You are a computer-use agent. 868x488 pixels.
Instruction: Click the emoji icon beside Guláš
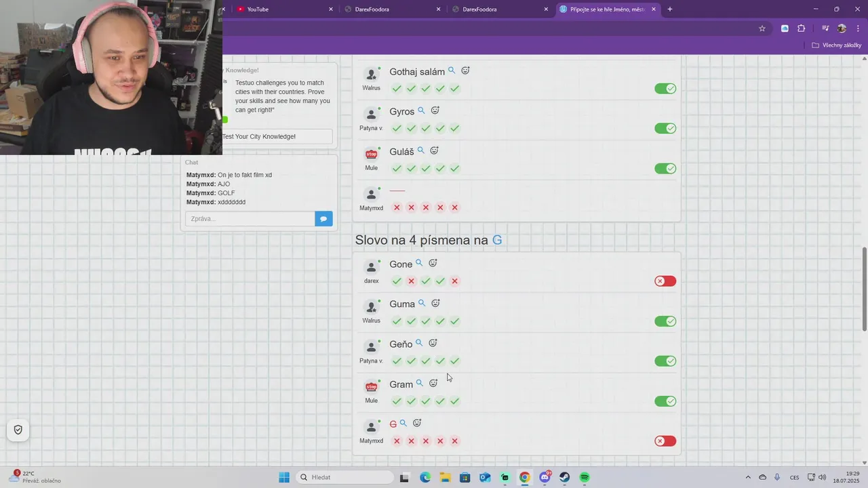click(x=435, y=150)
